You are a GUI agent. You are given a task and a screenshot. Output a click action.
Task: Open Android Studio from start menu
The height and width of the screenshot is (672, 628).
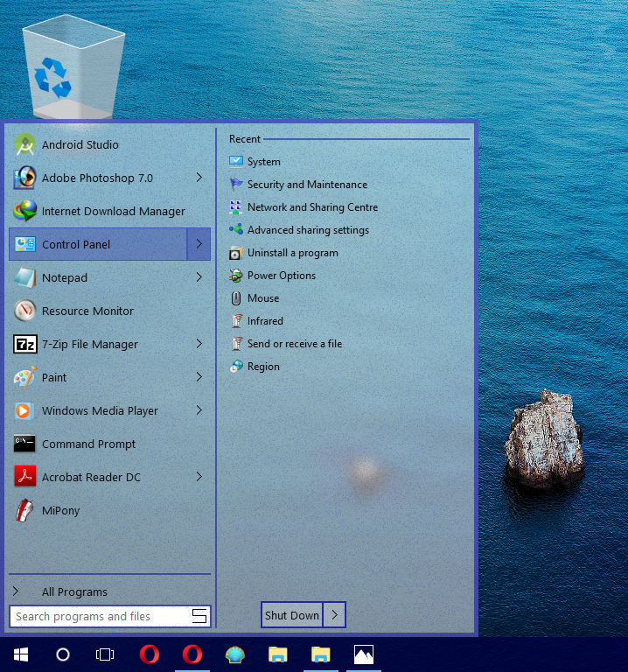click(80, 145)
